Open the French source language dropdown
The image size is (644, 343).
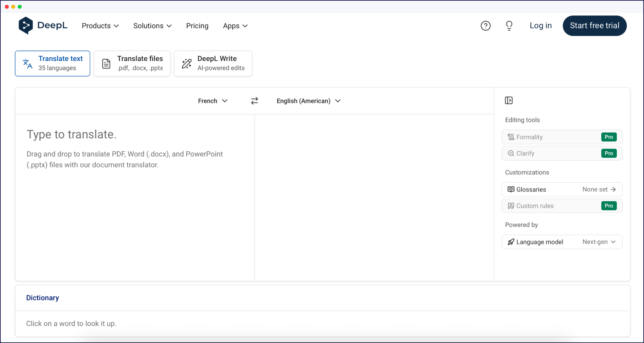[x=213, y=101]
